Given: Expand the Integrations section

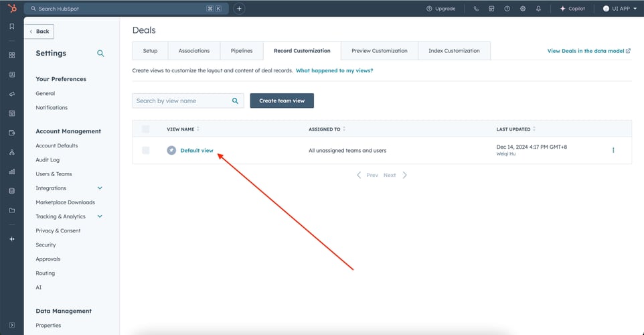Looking at the screenshot, I should coord(100,188).
